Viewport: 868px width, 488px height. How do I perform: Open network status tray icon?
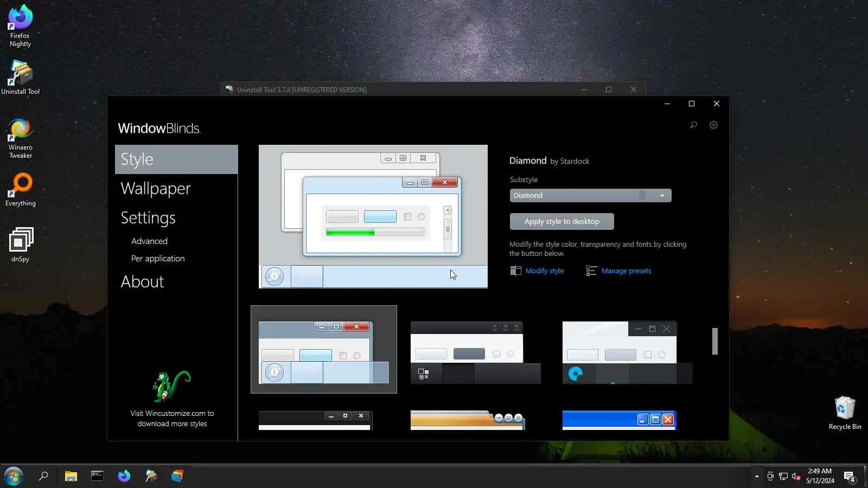click(x=783, y=476)
